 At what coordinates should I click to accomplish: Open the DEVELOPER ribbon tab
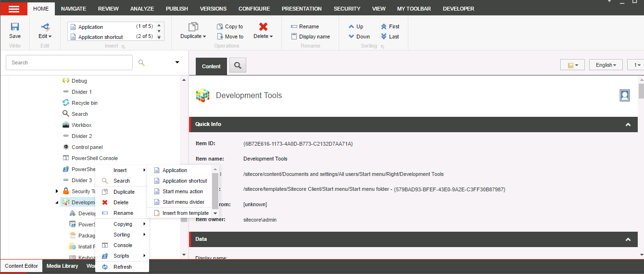pyautogui.click(x=458, y=9)
